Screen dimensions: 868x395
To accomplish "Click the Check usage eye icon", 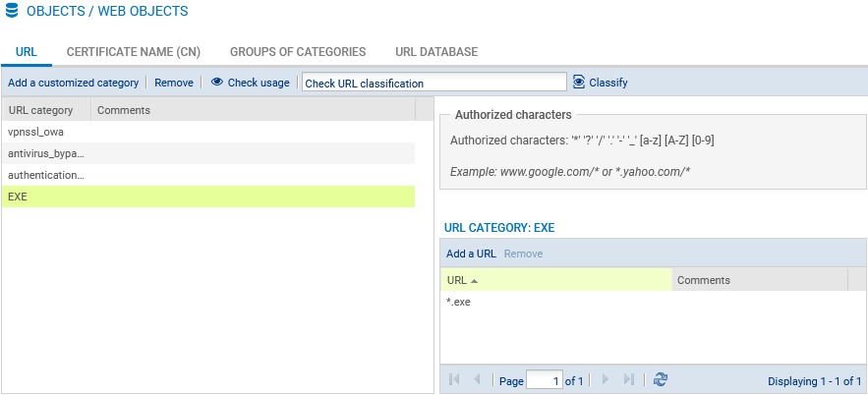I will (x=217, y=83).
